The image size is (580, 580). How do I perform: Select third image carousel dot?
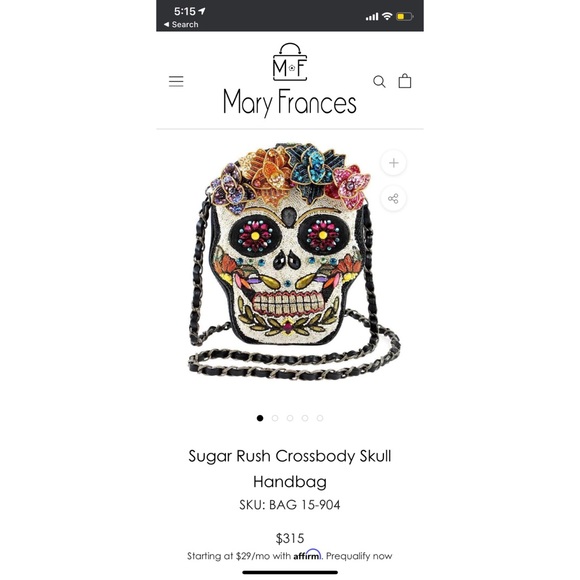pyautogui.click(x=290, y=418)
